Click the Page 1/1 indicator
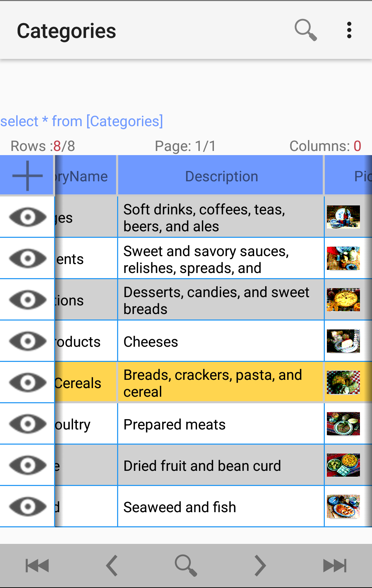Image resolution: width=372 pixels, height=588 pixels. click(185, 146)
